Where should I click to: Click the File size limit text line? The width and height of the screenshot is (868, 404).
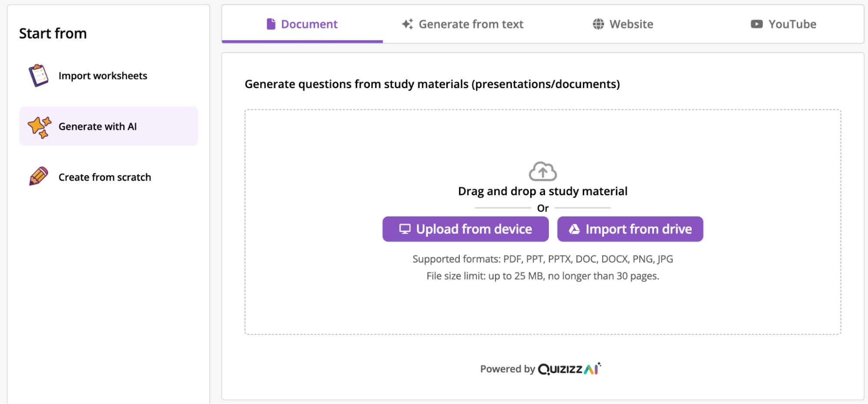coord(543,276)
